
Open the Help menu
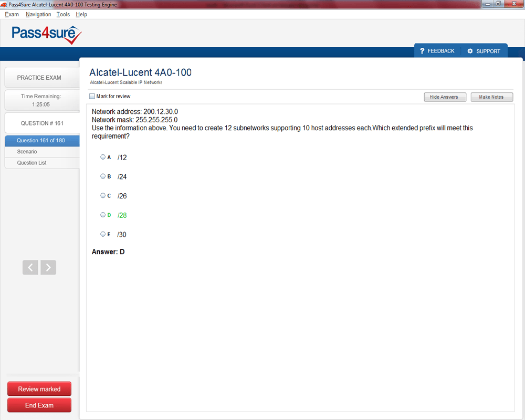pyautogui.click(x=81, y=14)
